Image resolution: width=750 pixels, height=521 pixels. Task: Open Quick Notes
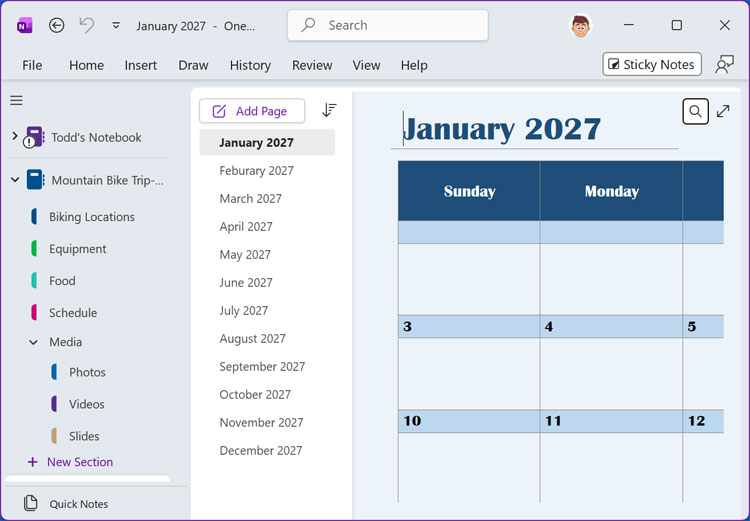pyautogui.click(x=78, y=504)
